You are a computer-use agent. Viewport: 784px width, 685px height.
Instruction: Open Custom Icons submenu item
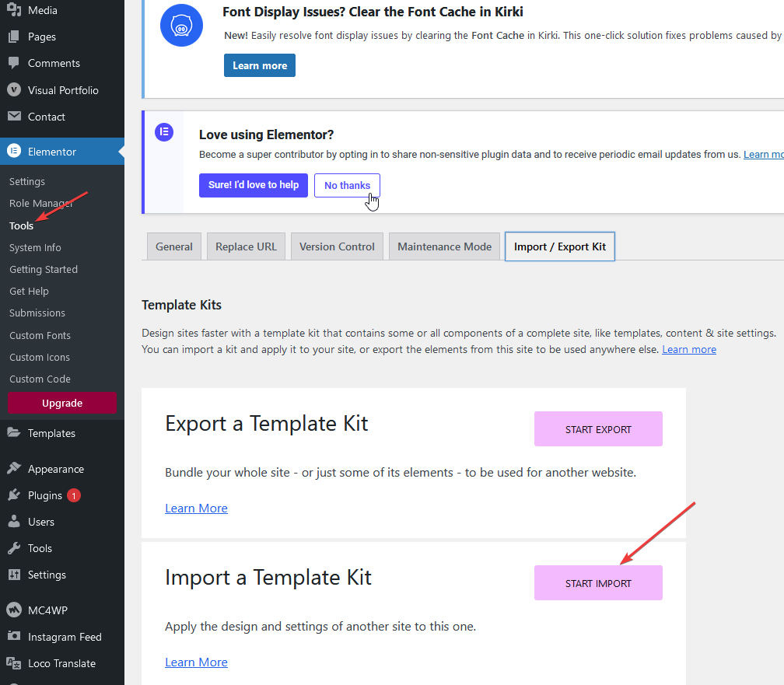[x=40, y=357]
